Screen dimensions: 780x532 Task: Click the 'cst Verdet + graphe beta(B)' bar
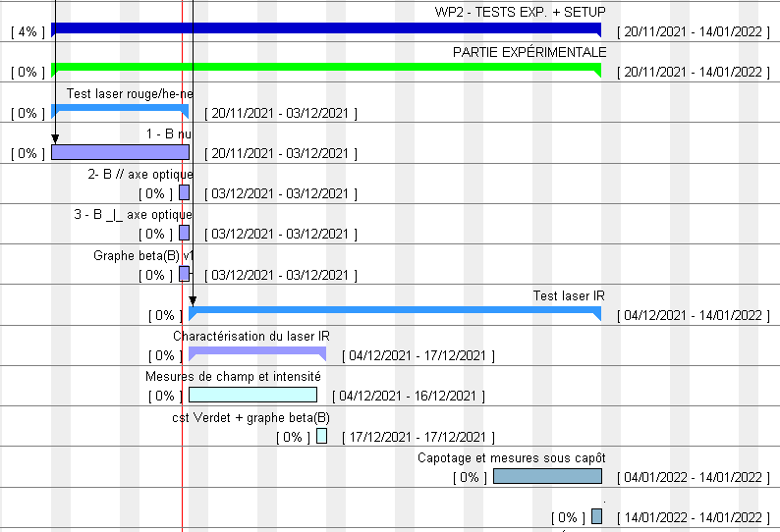pyautogui.click(x=321, y=436)
